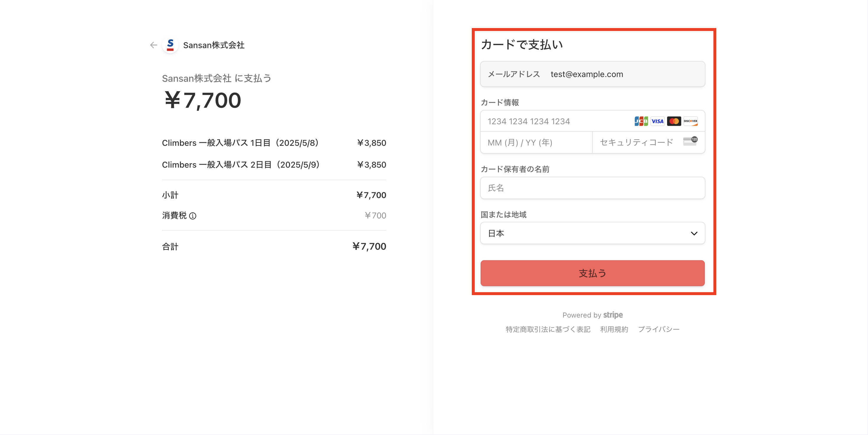Screen dimensions: 868x435
Task: Click the VISA card brand icon
Action: 657,121
